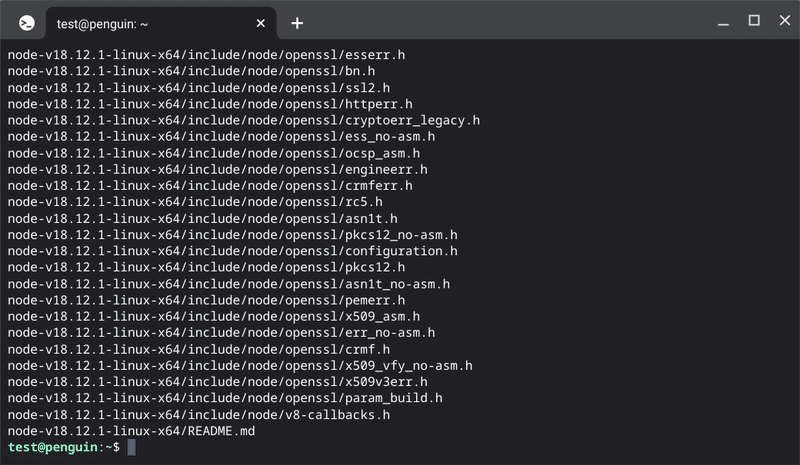Click the line ending in x509v3err.h

click(x=217, y=382)
